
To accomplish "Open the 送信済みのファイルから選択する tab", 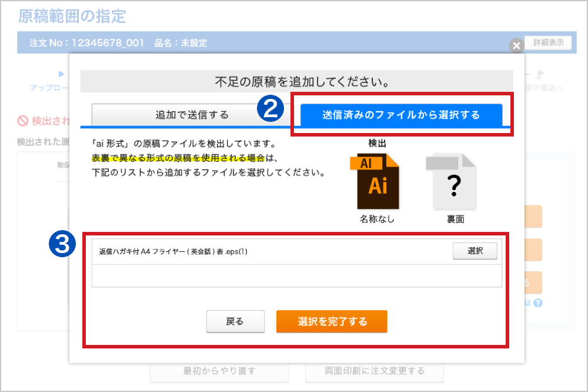I will tap(401, 115).
